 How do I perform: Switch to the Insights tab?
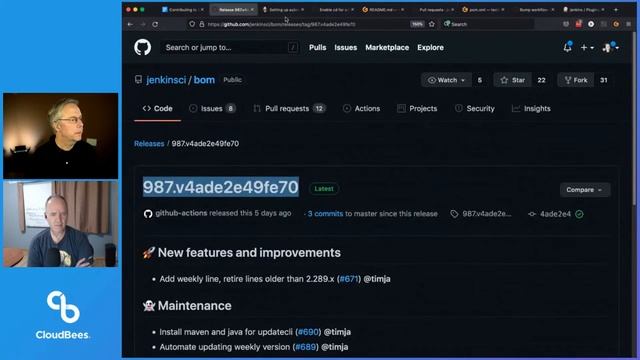531,109
